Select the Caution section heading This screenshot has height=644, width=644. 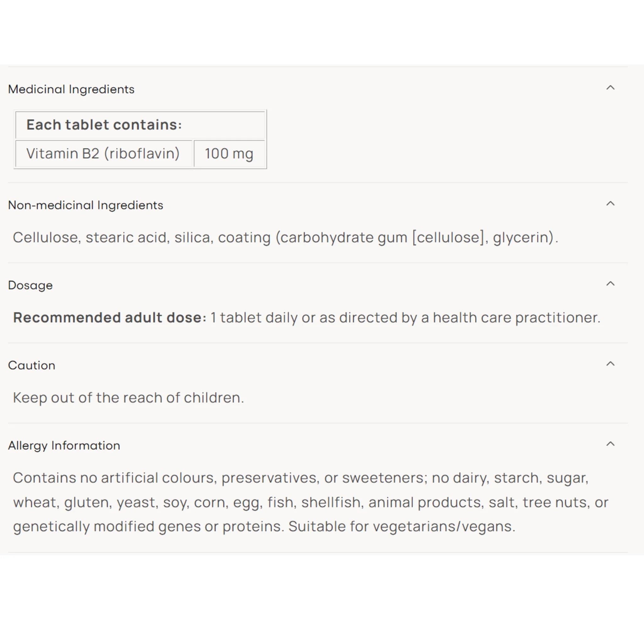click(x=32, y=365)
